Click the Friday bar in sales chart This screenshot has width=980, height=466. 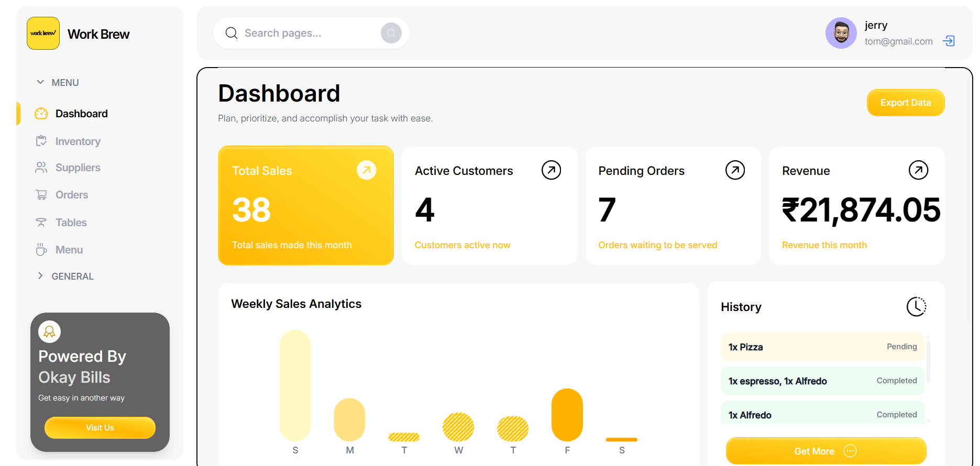coord(567,415)
